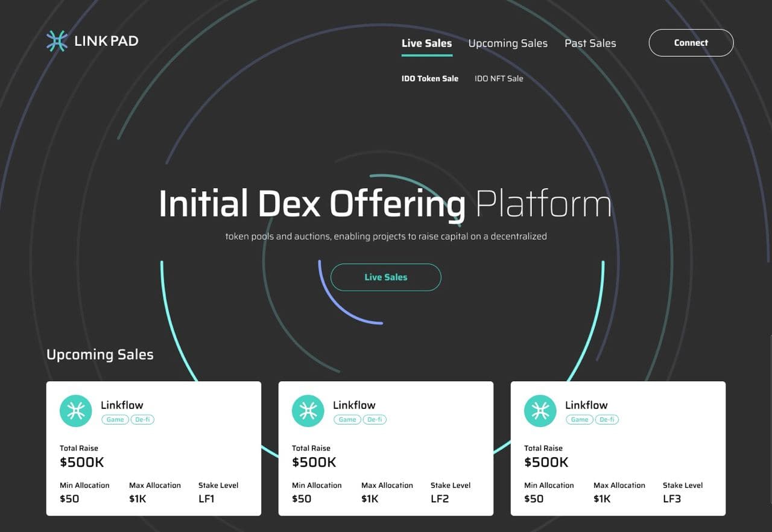The height and width of the screenshot is (532, 772).
Task: Open the Linkflow title on LF1 card
Action: [x=122, y=405]
